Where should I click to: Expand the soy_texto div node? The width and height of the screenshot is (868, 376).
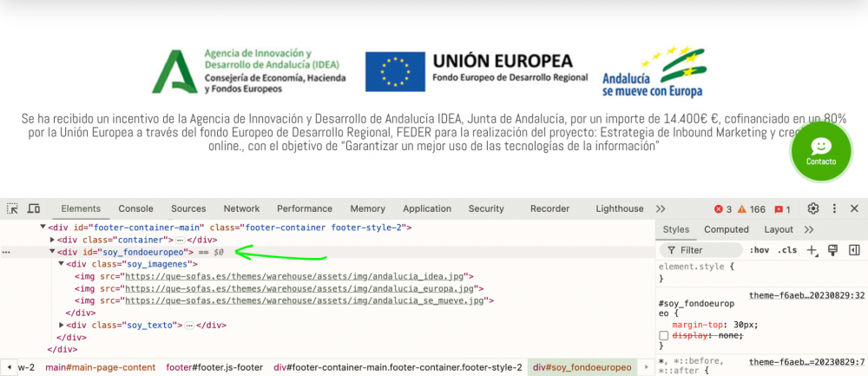click(x=62, y=325)
